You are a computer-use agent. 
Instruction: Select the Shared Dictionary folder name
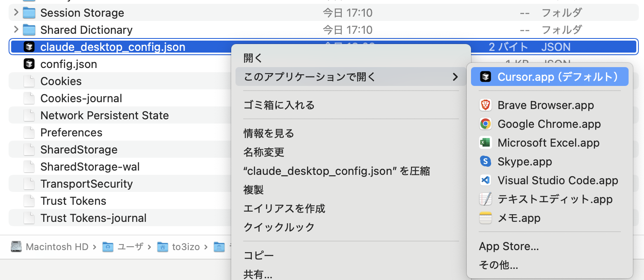(86, 30)
